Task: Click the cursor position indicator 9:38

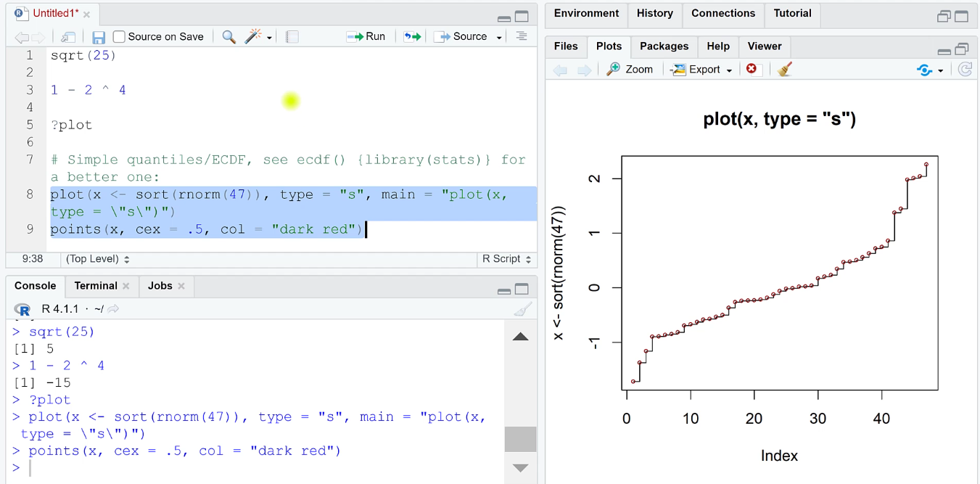Action: click(x=33, y=259)
